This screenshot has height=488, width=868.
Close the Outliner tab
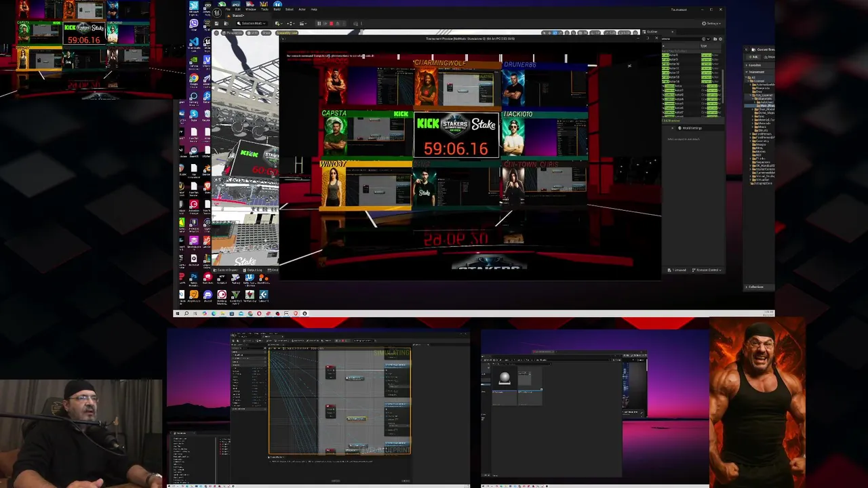pyautogui.click(x=673, y=32)
